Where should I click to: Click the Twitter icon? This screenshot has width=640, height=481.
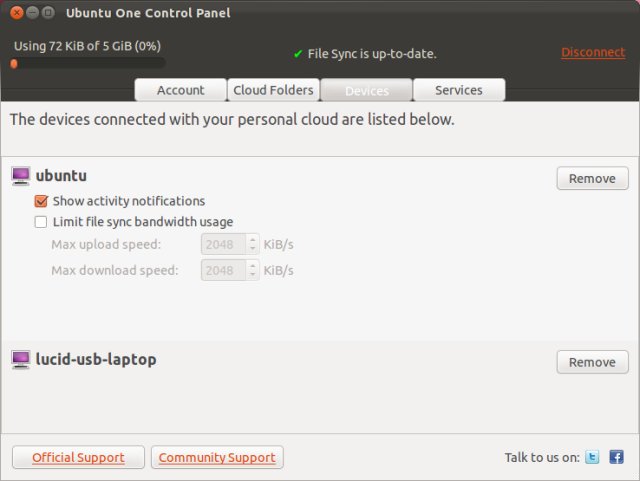[x=593, y=457]
